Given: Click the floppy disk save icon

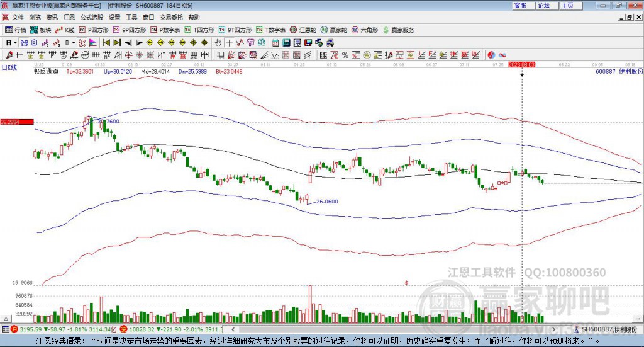Looking at the screenshot, I should [x=308, y=43].
